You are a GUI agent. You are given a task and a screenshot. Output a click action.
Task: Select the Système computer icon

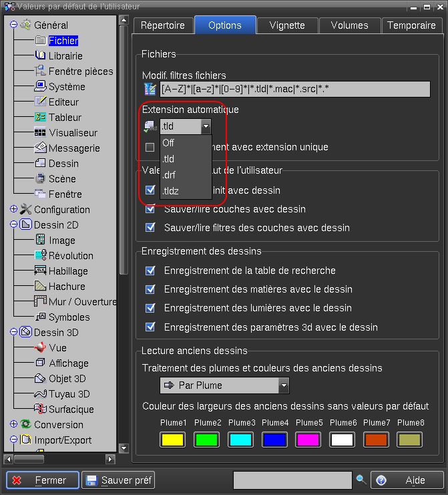pos(40,87)
